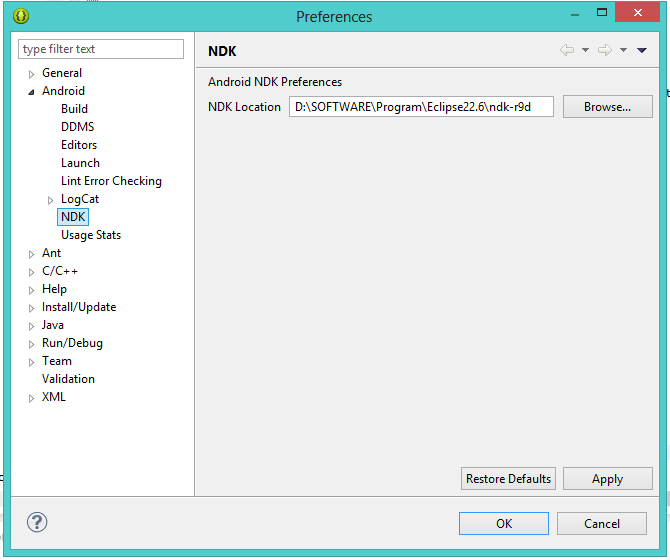Expand the Help tree node
Image resolution: width=670 pixels, height=560 pixels.
(x=31, y=290)
